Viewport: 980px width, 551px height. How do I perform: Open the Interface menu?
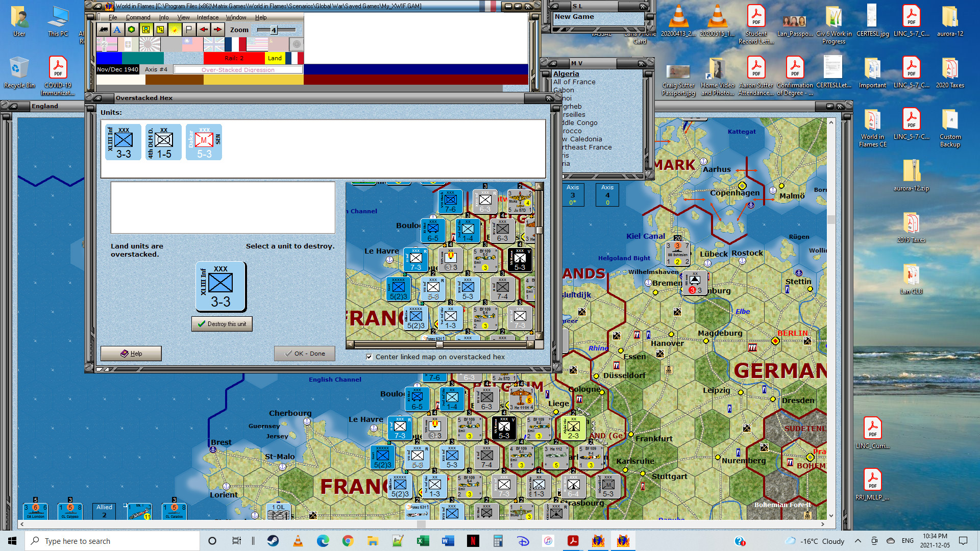[x=208, y=17]
